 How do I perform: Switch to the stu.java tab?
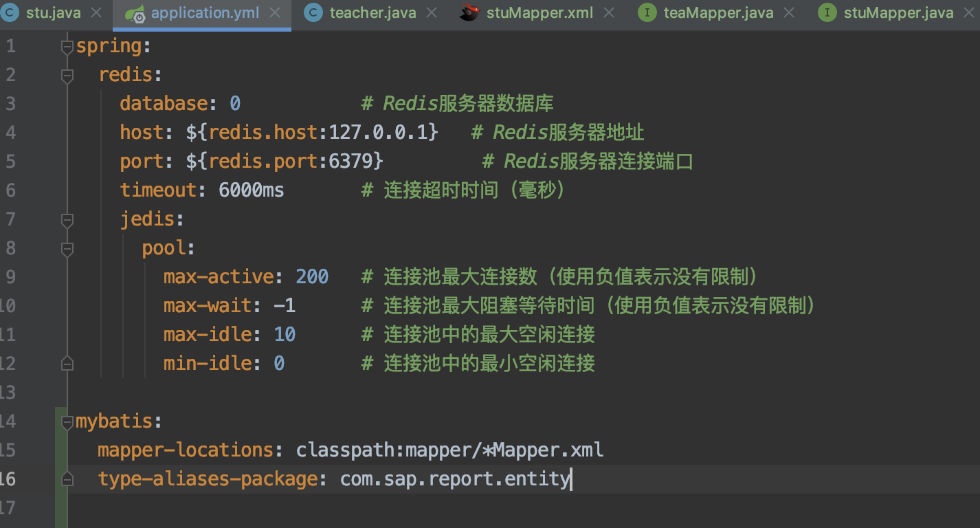click(52, 13)
